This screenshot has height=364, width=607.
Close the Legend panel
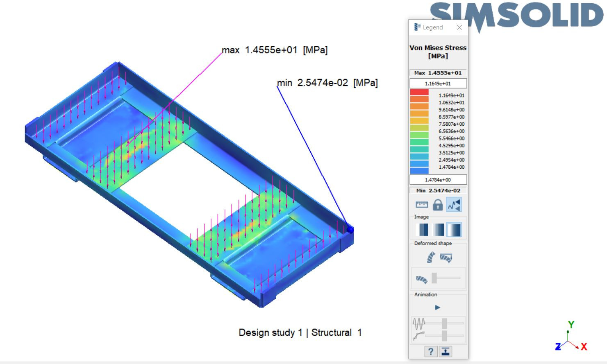coord(459,27)
